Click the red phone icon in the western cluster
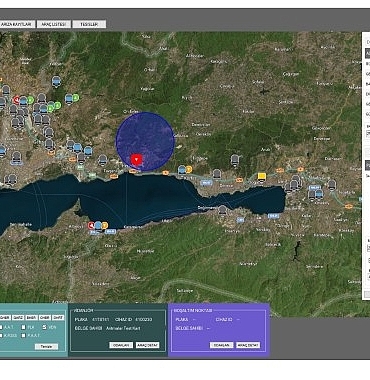370x380 pixels. (x=16, y=99)
